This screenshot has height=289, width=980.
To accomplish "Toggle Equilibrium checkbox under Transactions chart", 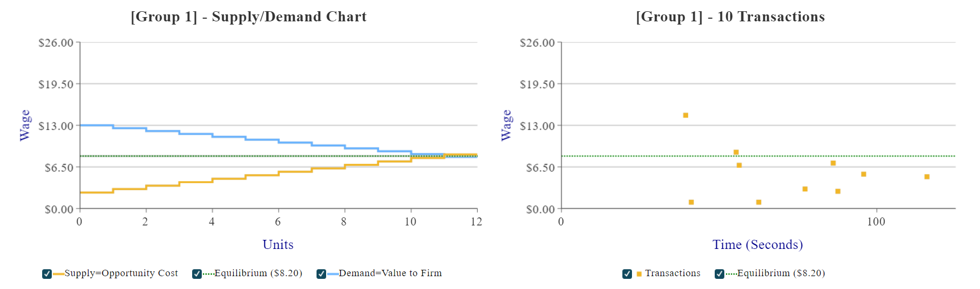I will (720, 274).
